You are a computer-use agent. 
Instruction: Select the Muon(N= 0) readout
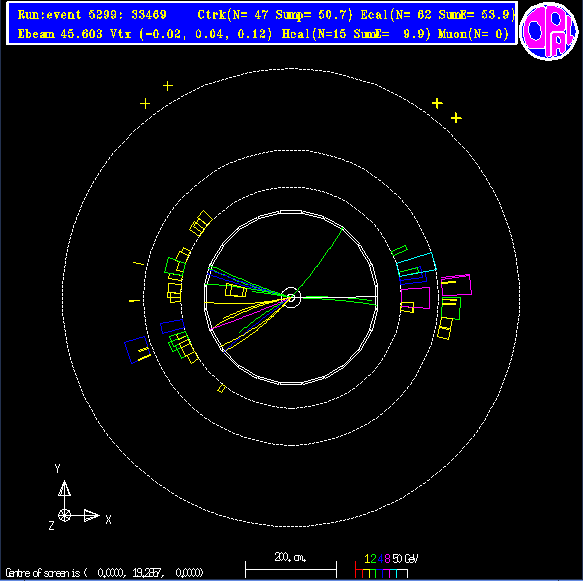pyautogui.click(x=473, y=34)
